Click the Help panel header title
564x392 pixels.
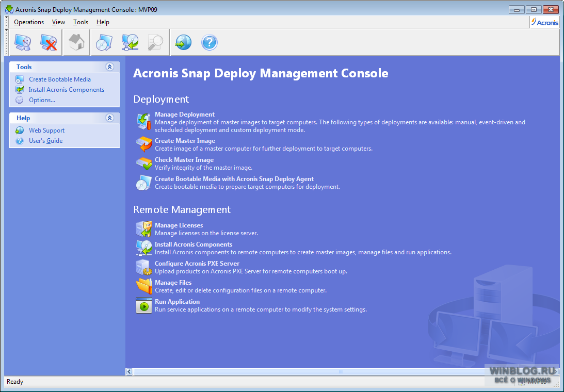point(23,118)
